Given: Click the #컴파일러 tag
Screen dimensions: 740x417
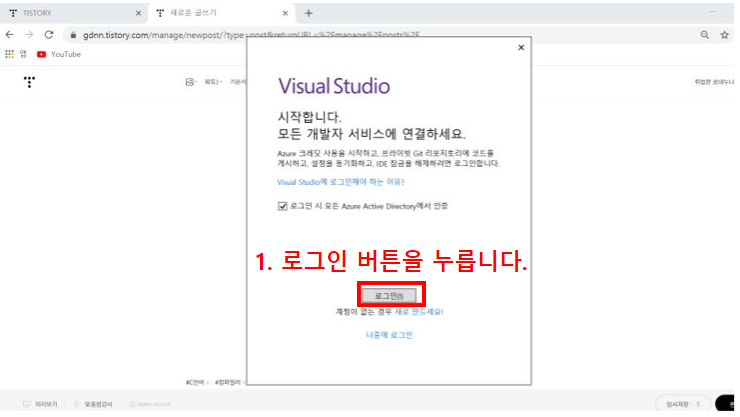Looking at the screenshot, I should coord(228,383).
